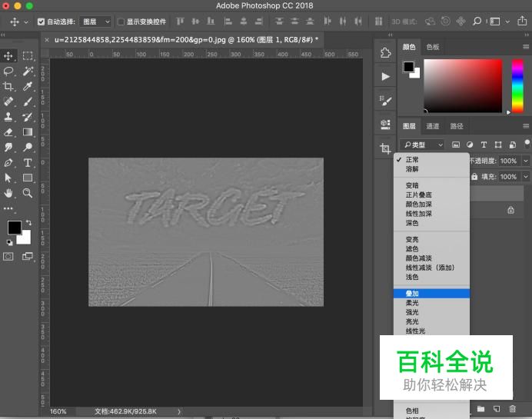Open the Color panel flyout menu
The height and width of the screenshot is (419, 532).
tap(526, 47)
